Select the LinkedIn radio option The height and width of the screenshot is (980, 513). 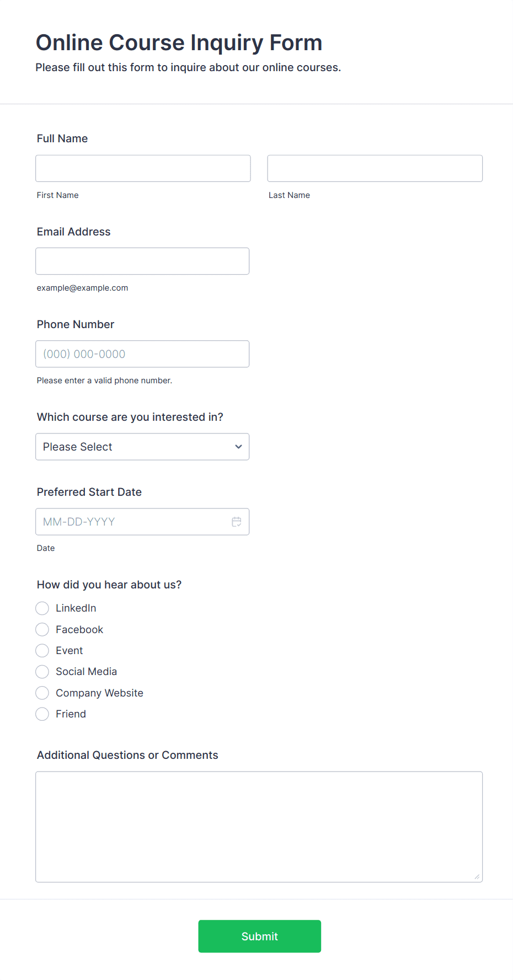[x=42, y=608]
